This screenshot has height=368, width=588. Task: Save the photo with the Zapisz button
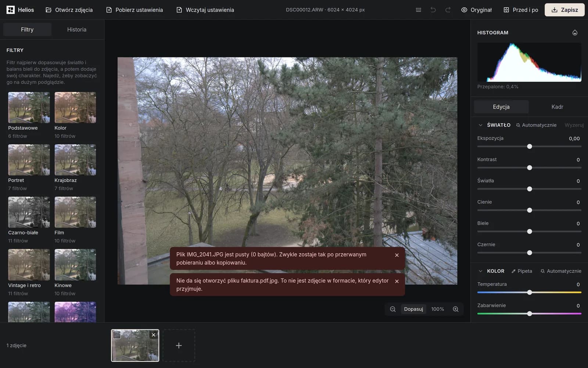564,10
